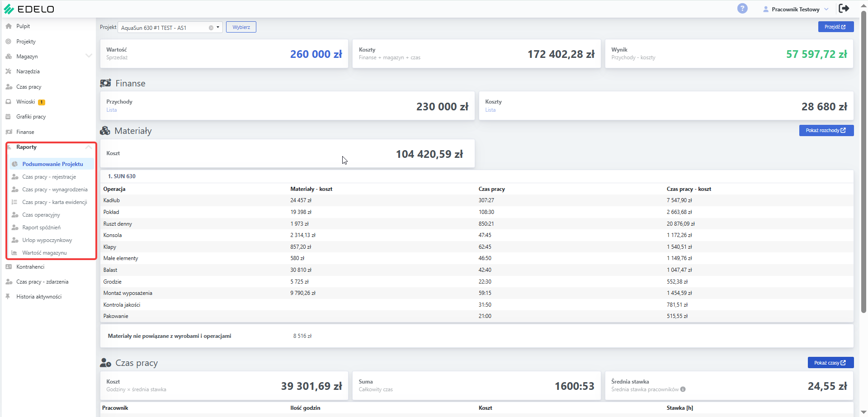The image size is (868, 417).
Task: Open Narzędzia in the sidebar
Action: tap(28, 71)
